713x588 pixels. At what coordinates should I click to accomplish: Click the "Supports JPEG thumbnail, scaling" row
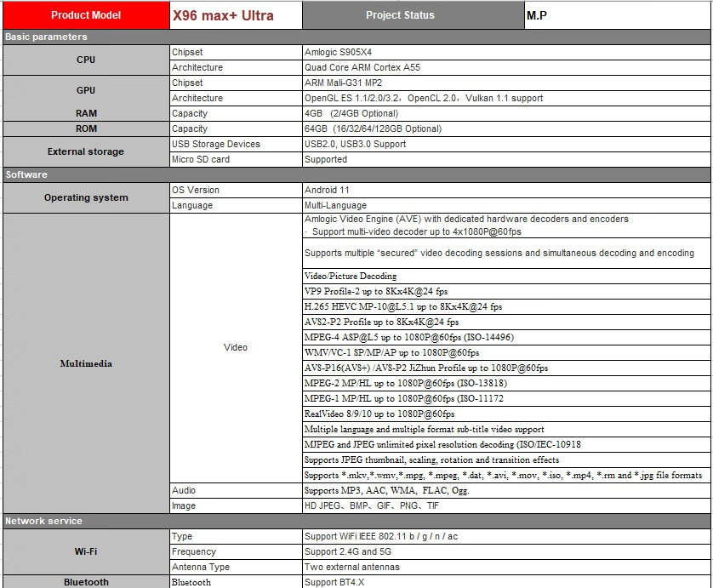tap(506, 460)
